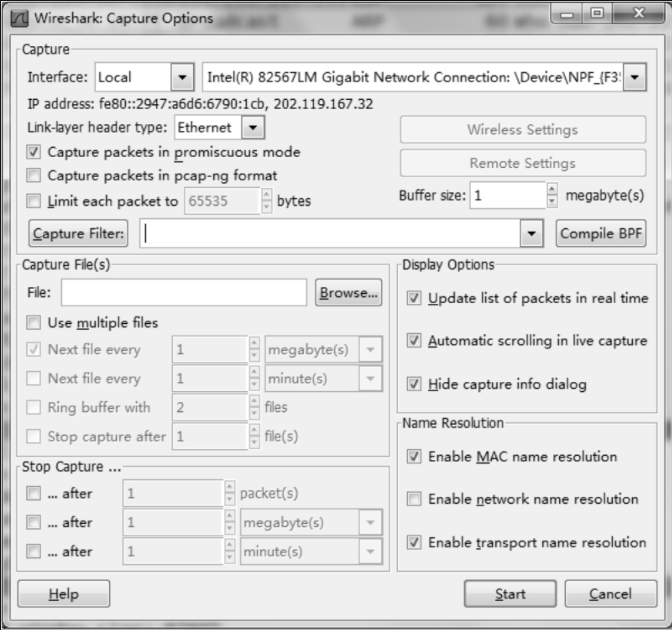Enable stop capture after packet(s) checkbox
Viewport: 672px width, 630px height.
pos(33,494)
